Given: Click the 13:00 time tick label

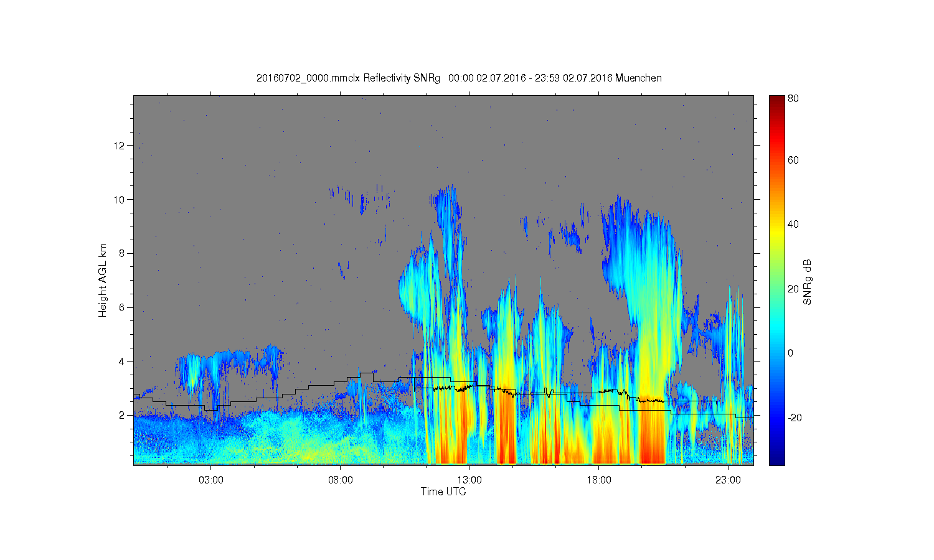Looking at the screenshot, I should [469, 480].
